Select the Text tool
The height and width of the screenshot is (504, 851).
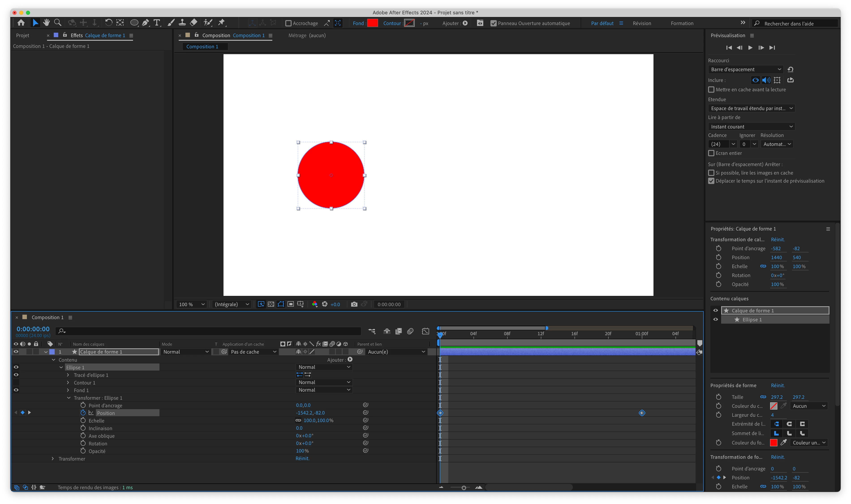click(157, 23)
